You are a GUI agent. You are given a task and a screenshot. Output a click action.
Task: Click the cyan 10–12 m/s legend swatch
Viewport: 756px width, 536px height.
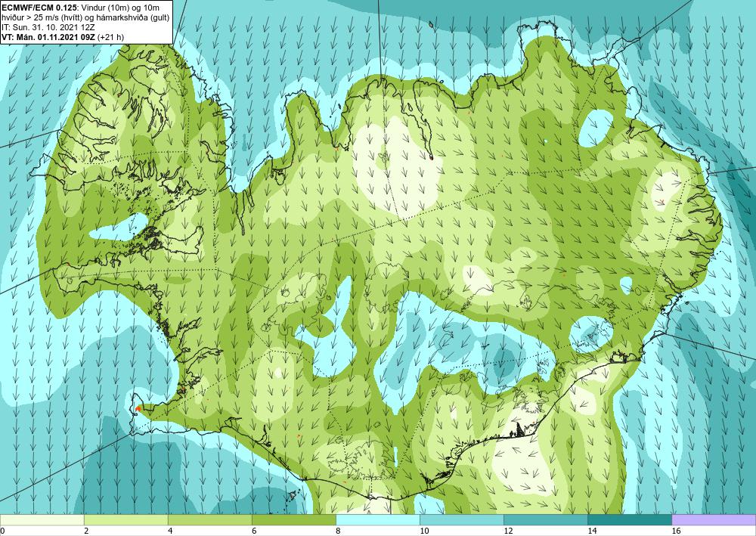461,519
